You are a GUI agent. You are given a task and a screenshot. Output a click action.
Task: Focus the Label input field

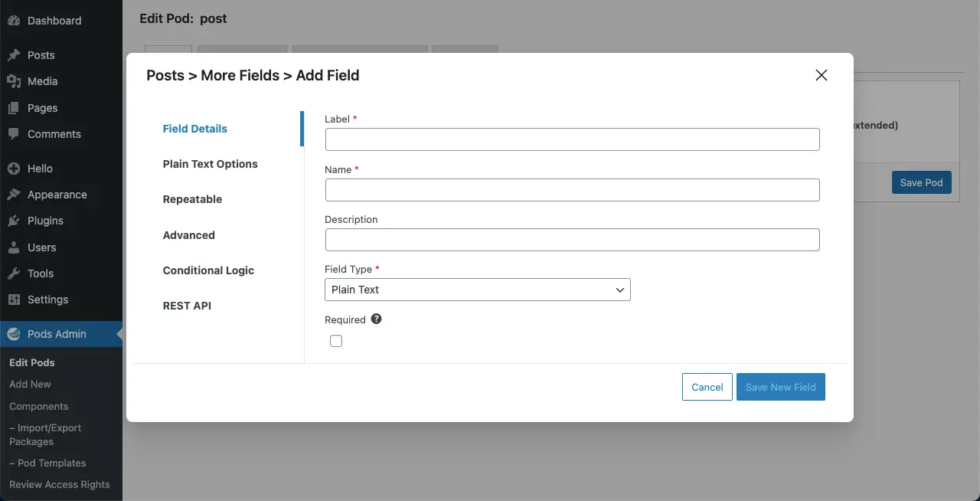coord(573,139)
